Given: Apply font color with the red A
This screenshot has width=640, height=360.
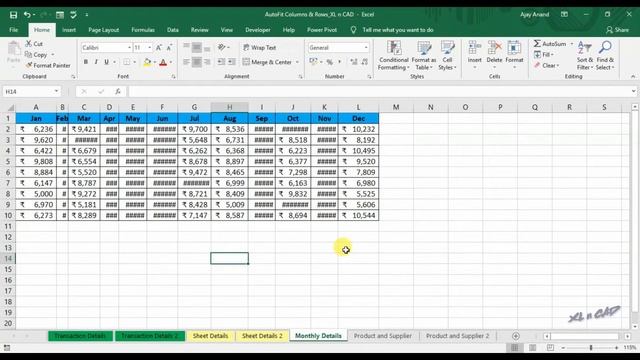Looking at the screenshot, I should click(x=163, y=62).
